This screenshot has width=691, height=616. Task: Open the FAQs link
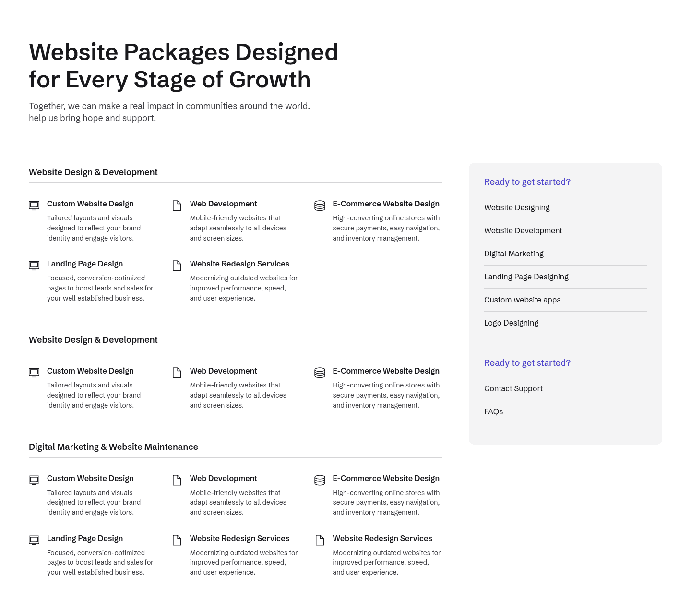tap(494, 411)
